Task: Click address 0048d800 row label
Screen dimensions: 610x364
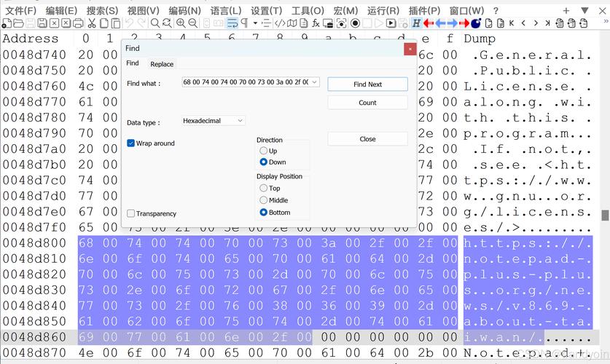Action: [34, 243]
